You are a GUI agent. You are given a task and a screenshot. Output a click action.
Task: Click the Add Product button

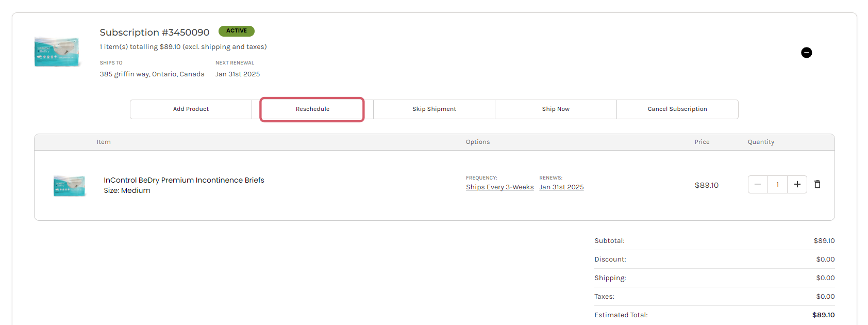[x=191, y=109]
